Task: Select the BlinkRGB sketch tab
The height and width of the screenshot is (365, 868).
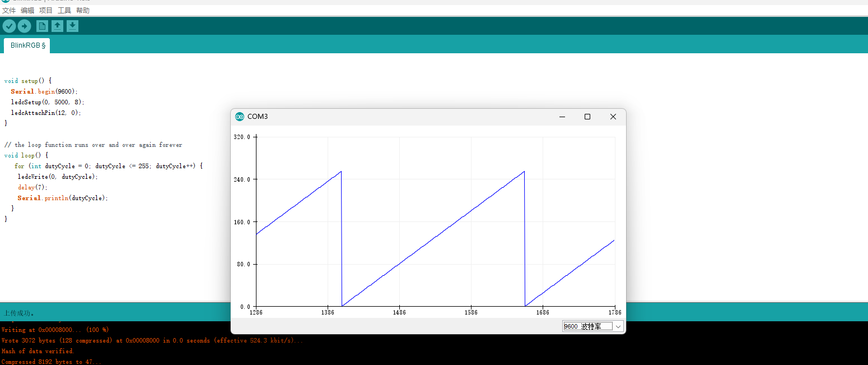Action: (27, 45)
